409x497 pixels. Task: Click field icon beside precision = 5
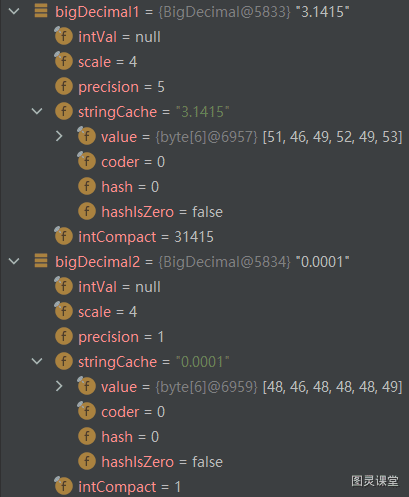point(64,87)
